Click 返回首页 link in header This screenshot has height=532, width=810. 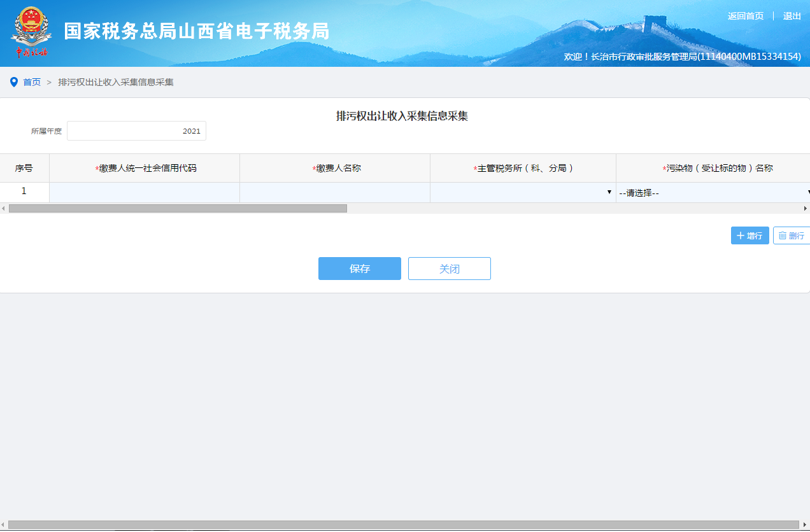coord(746,16)
